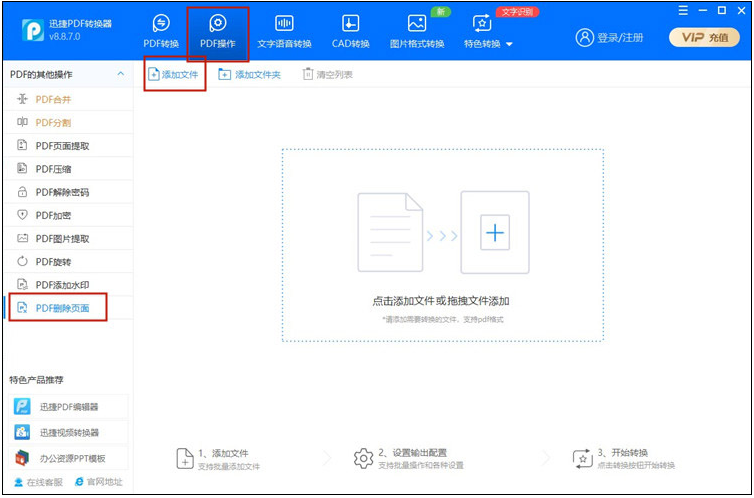Open the 迅捷视频转换器 recommendation
This screenshot has height=498, width=754.
point(69,432)
